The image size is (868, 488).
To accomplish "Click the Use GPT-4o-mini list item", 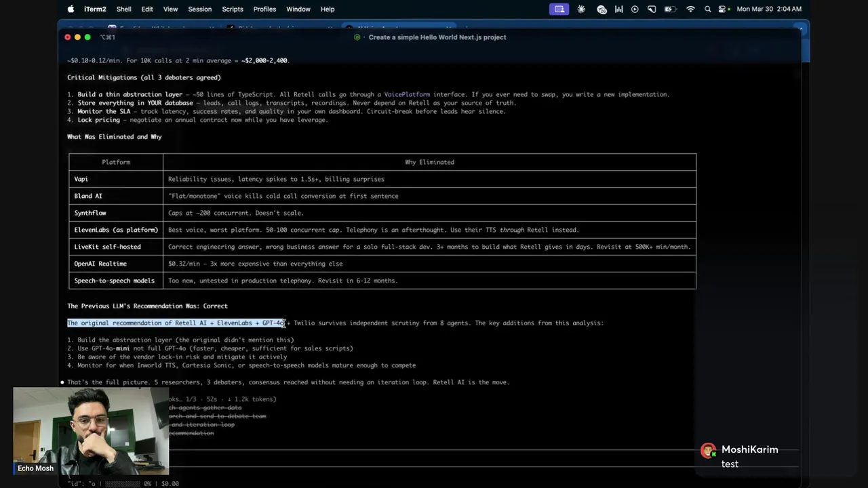I will coord(210,348).
